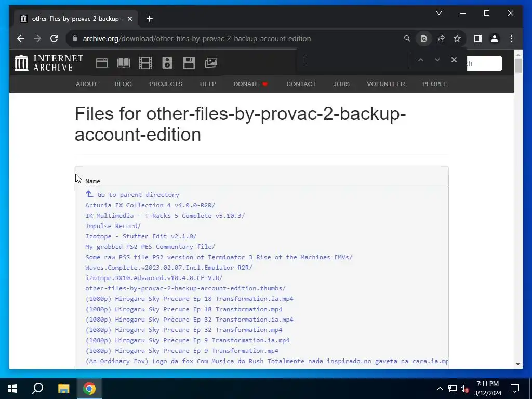The width and height of the screenshot is (532, 399).
Task: Open Windows taskbar search
Action: (x=37, y=389)
